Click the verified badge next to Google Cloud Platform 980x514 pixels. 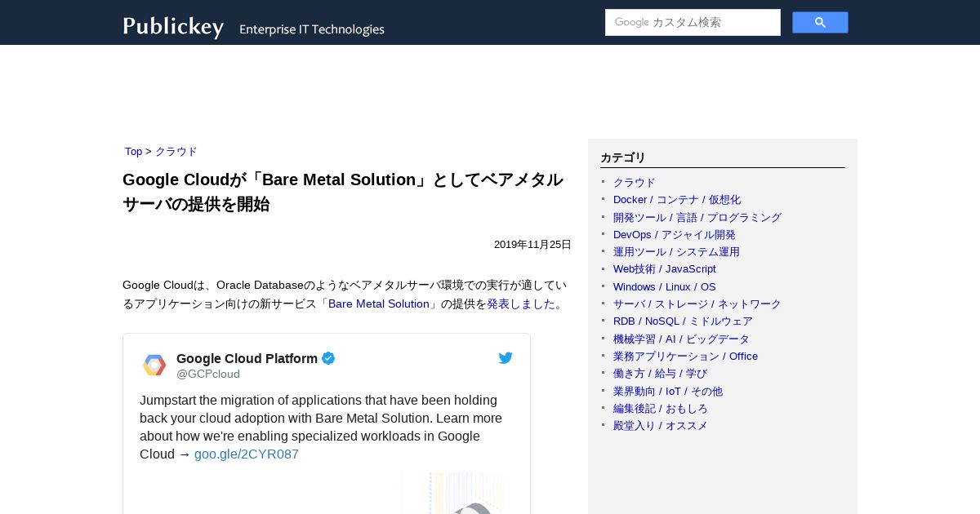point(328,358)
